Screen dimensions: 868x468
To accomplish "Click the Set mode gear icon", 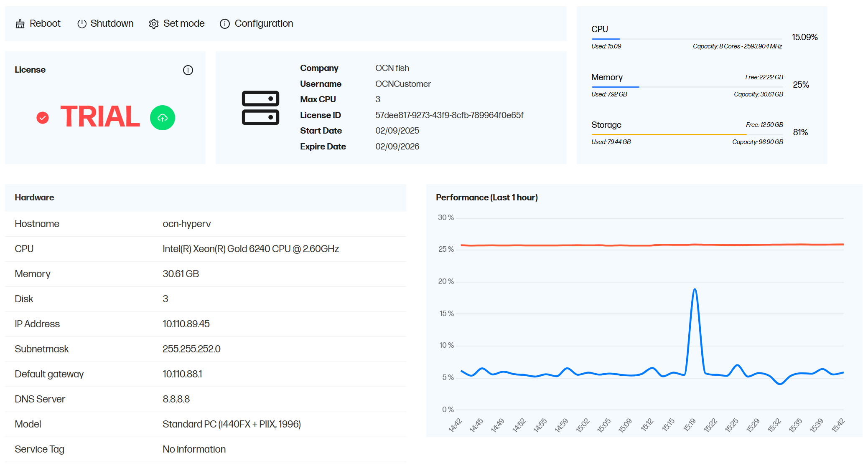I will [x=154, y=24].
